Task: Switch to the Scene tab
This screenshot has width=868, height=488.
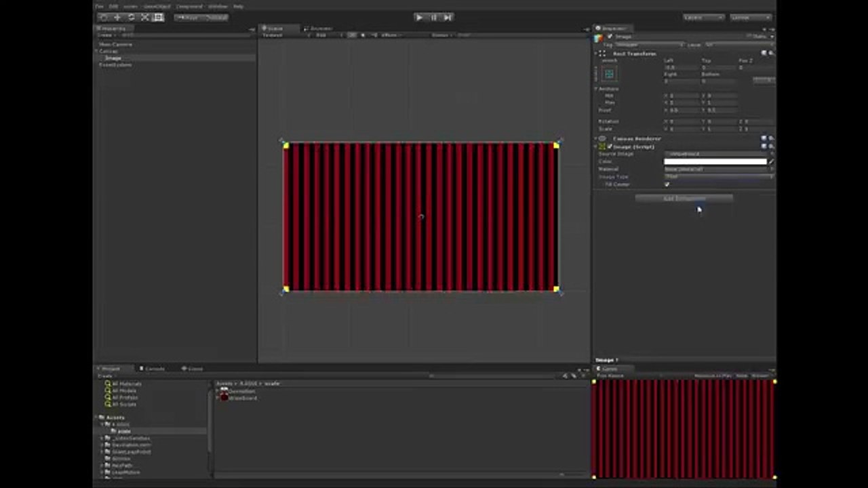Action: point(275,28)
